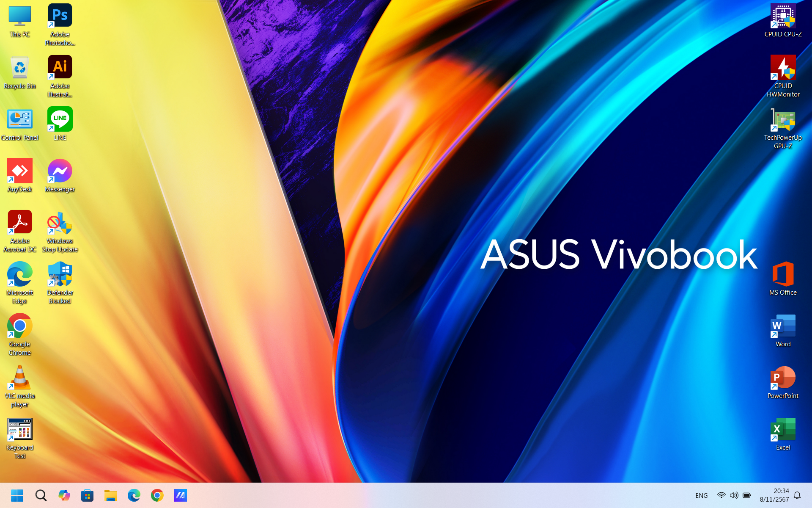Select the Adobe Illustrator shortcut
This screenshot has width=812, height=508.
60,76
